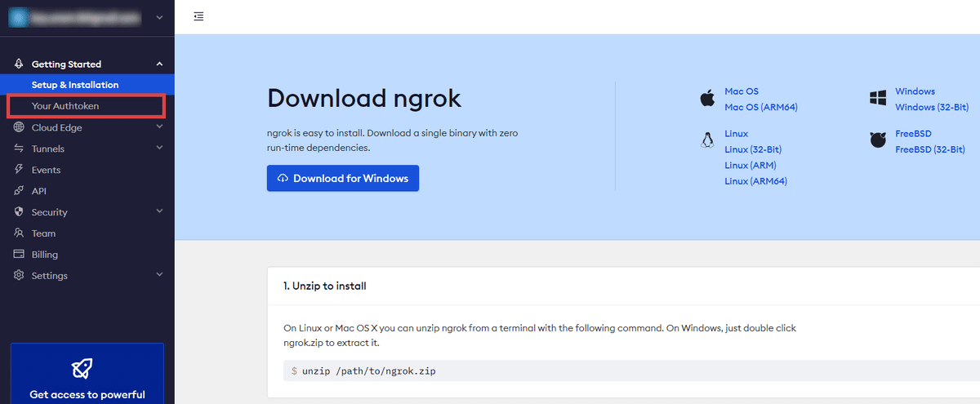The image size is (980, 404).
Task: Download the FreeBSD (32-Bit) build
Action: click(930, 149)
